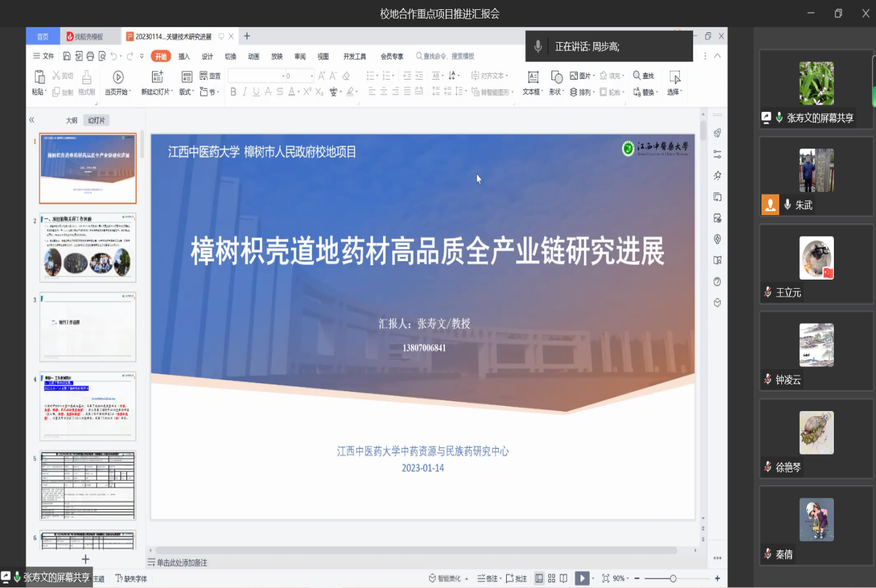Click the font color A swatch
Viewport: 876px width, 588px height.
click(291, 91)
